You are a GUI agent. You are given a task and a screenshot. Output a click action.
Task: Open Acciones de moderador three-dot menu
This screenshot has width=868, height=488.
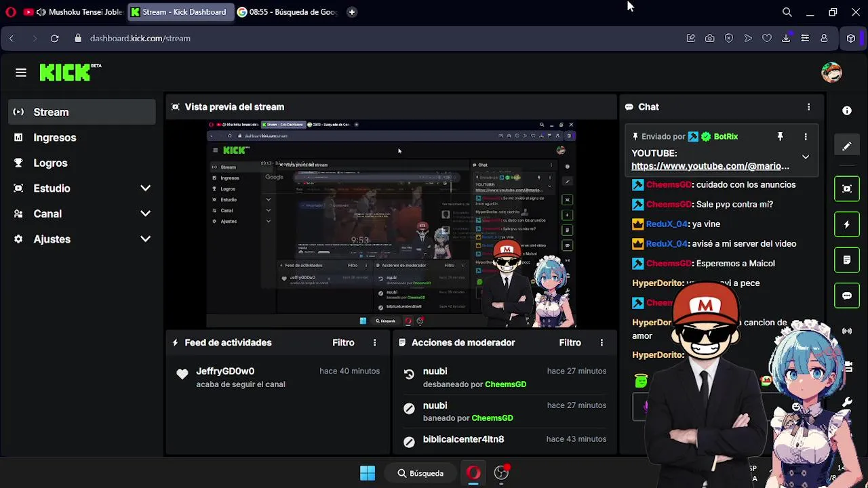(x=601, y=343)
